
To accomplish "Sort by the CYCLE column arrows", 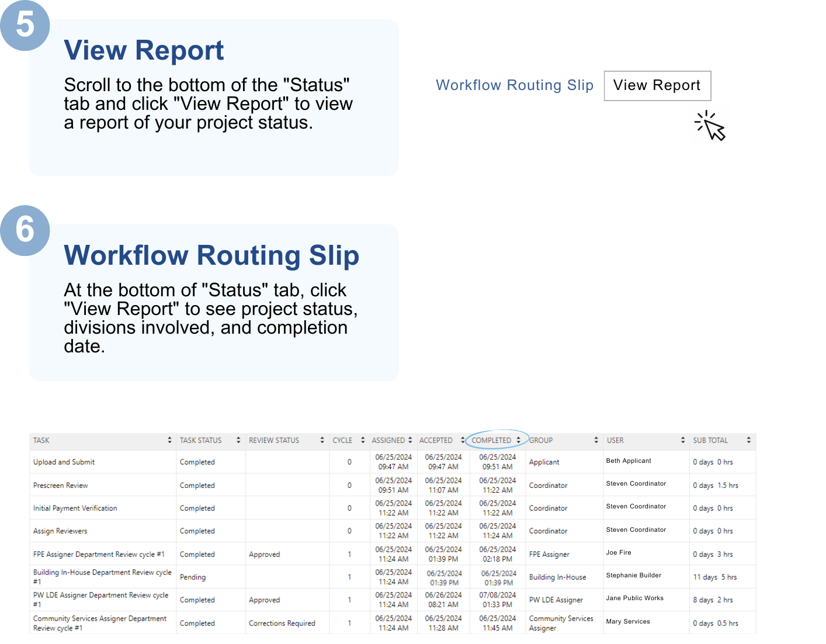I will tap(363, 440).
